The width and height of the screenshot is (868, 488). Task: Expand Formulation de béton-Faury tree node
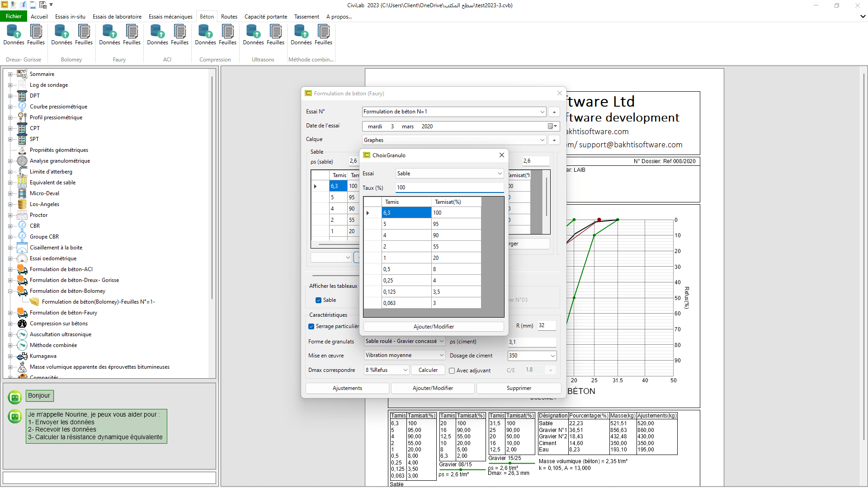(10, 313)
